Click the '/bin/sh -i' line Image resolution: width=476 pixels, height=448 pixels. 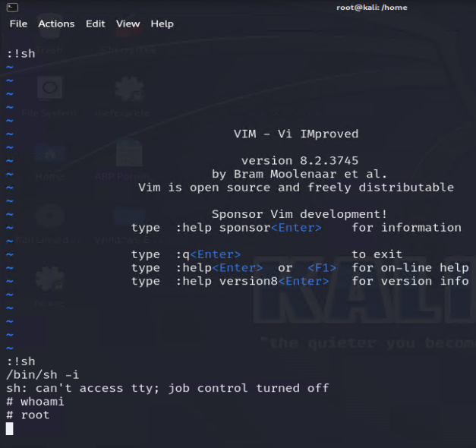(43, 375)
